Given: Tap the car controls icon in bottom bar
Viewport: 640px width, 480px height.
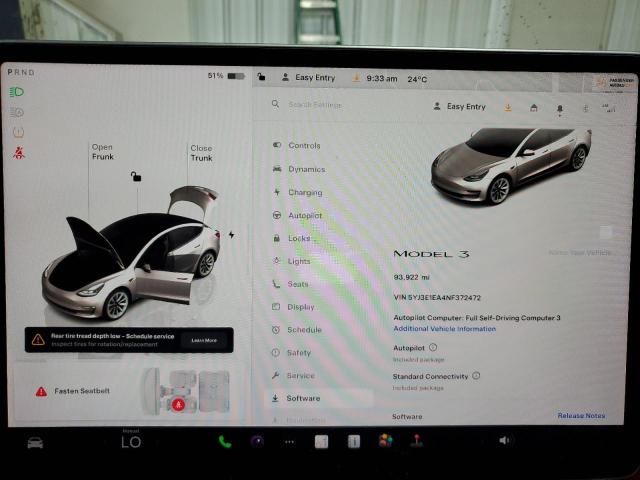Looking at the screenshot, I should point(35,442).
